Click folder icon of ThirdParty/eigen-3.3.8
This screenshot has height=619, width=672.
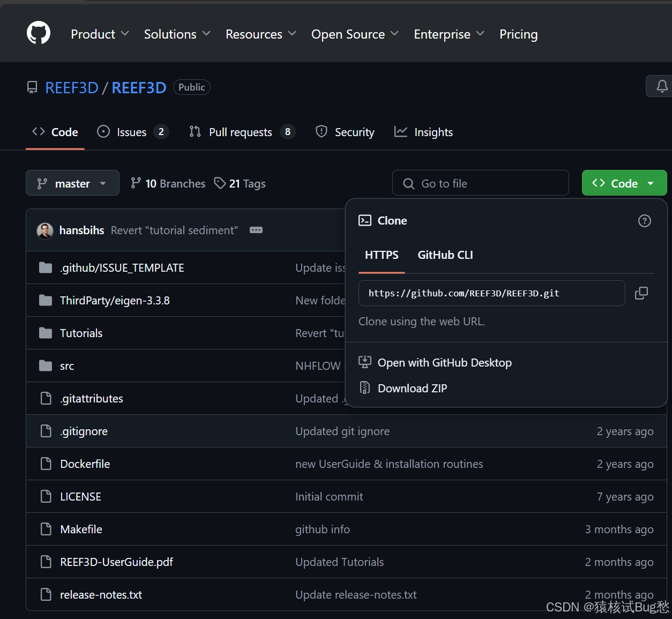pyautogui.click(x=46, y=300)
